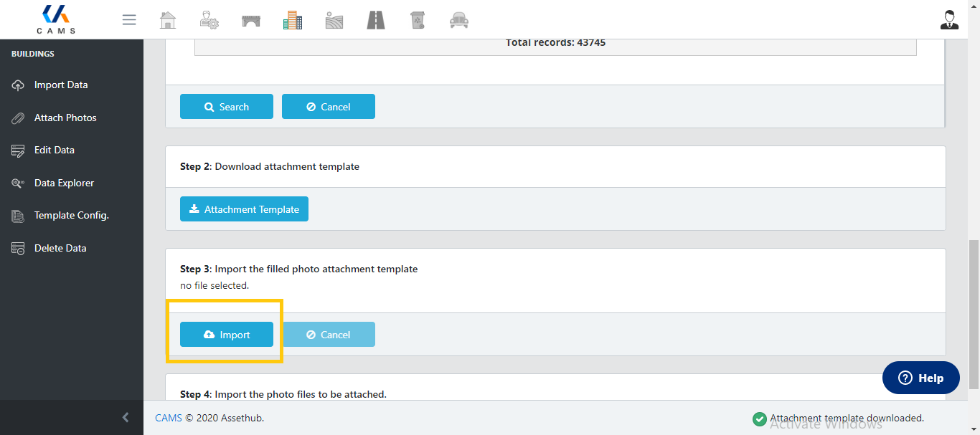Select the Bridges module icon
980x435 pixels.
[x=251, y=20]
